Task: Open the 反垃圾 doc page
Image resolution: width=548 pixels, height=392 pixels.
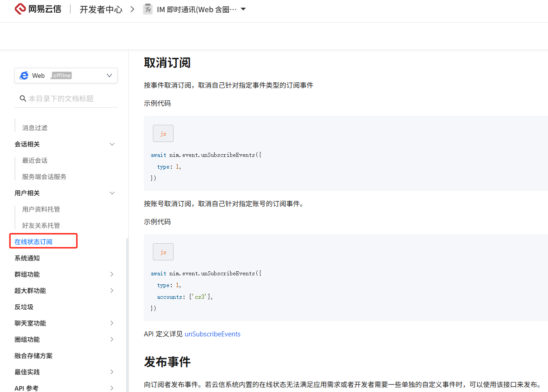Action: 24,307
